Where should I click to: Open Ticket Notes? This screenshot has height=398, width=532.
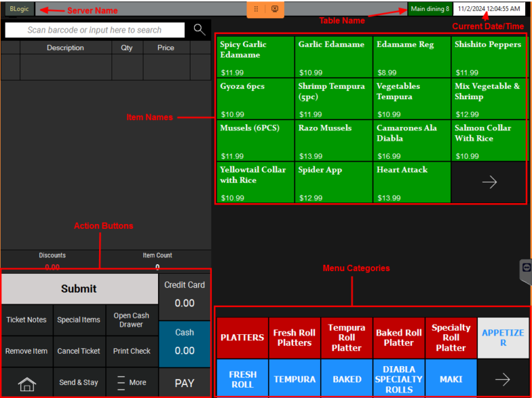[x=27, y=320]
